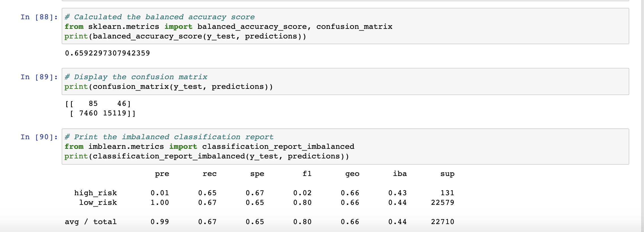
Task: Click the sklearn.metrics import line
Action: point(228,27)
